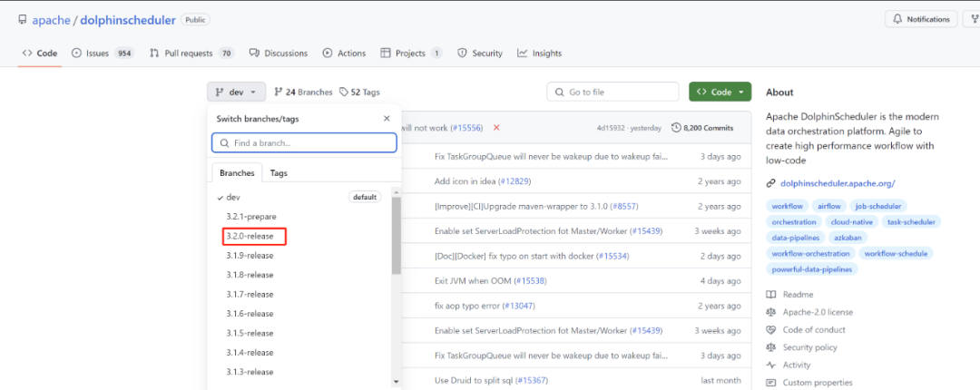Close the Switch branches/tags popup
This screenshot has width=980, height=390.
point(387,119)
